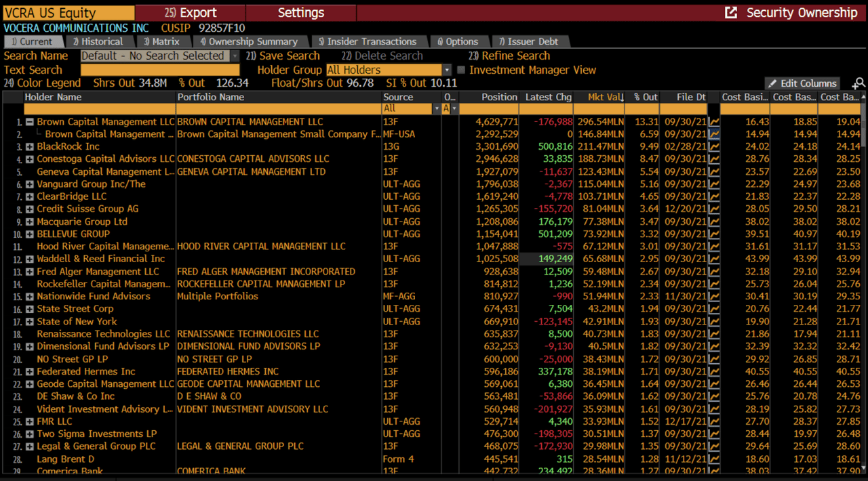Click into the Text Search field

click(x=160, y=70)
